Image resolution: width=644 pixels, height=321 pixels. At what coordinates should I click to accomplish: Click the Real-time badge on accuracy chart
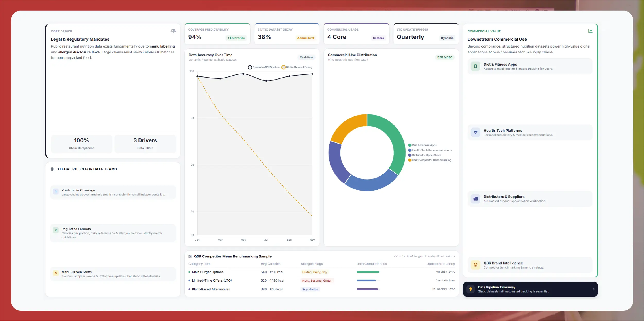(x=306, y=57)
